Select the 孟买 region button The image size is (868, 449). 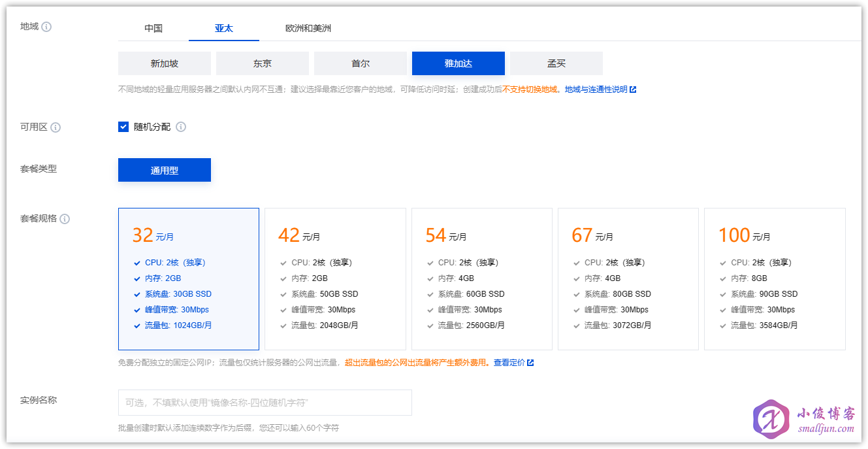pos(556,63)
